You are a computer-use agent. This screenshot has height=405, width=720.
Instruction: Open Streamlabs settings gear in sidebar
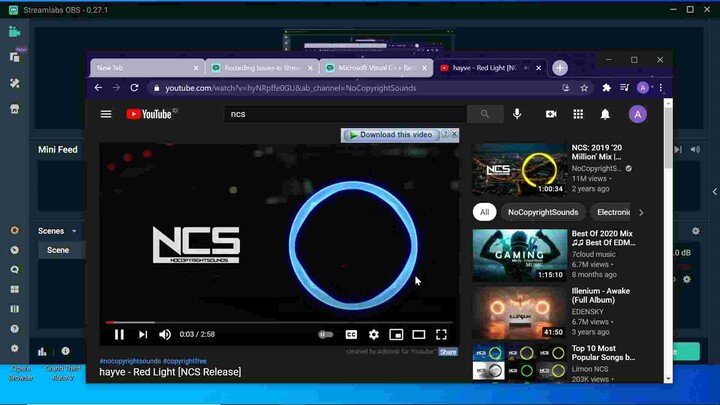[x=15, y=349]
